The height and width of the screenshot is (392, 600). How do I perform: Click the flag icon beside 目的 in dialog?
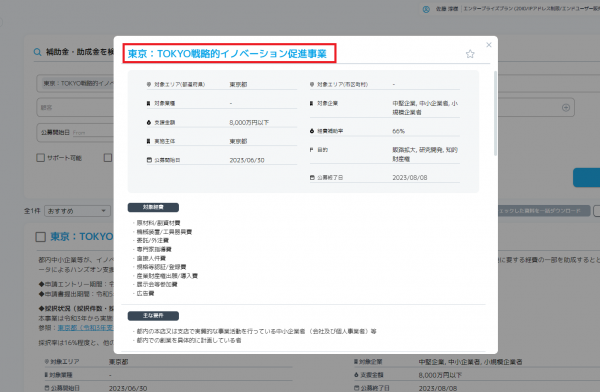[311, 150]
